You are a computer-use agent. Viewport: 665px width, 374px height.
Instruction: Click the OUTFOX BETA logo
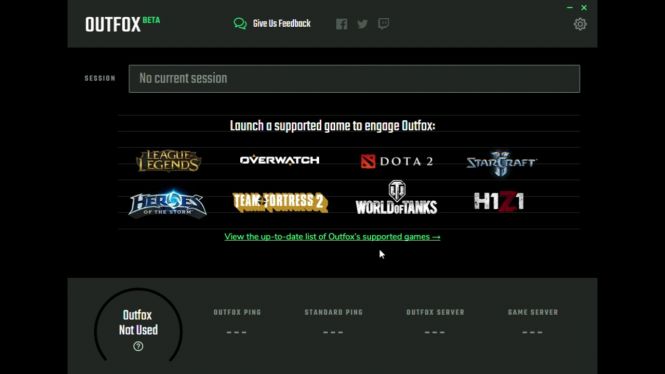pyautogui.click(x=123, y=25)
